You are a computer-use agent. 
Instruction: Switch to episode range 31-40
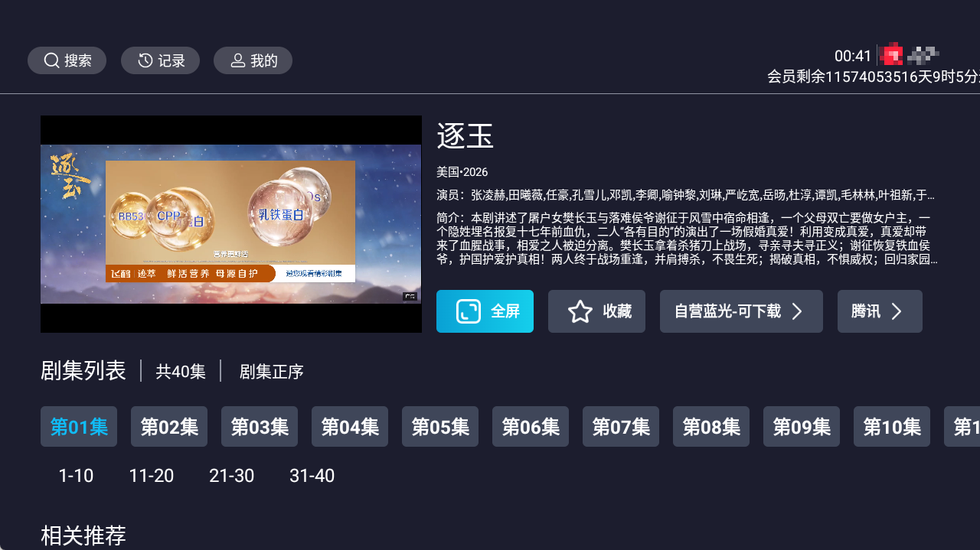(x=312, y=476)
